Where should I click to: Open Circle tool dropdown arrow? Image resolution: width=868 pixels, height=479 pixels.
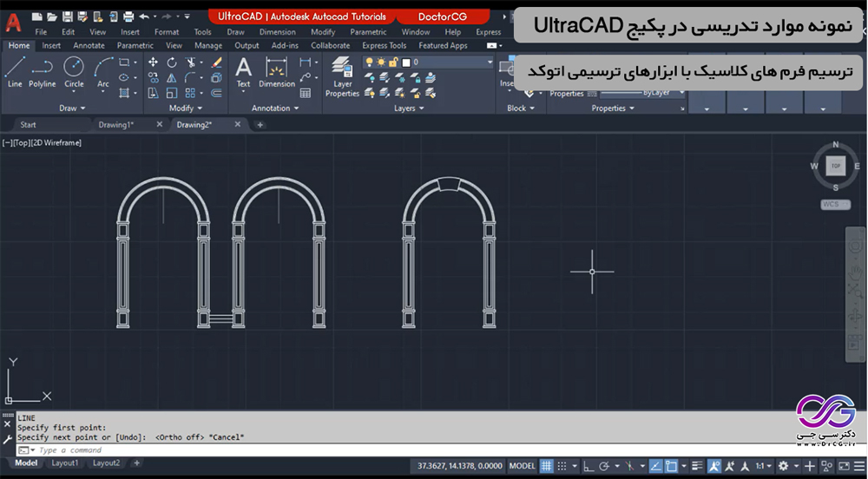click(x=74, y=92)
